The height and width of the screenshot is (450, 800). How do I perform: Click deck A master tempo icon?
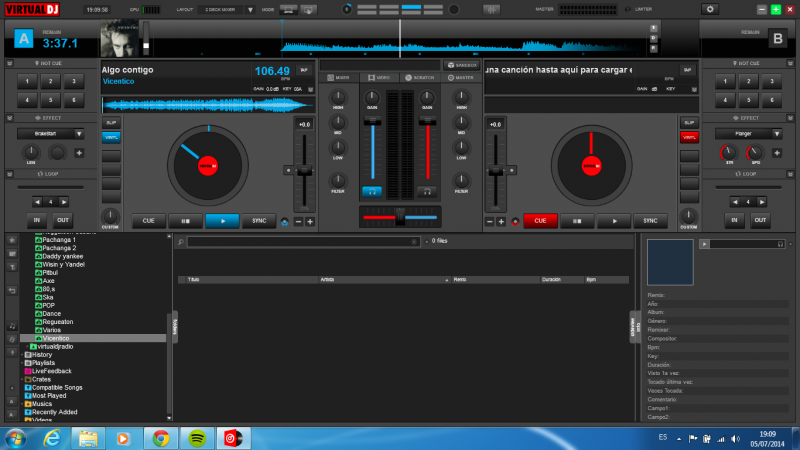pos(285,221)
